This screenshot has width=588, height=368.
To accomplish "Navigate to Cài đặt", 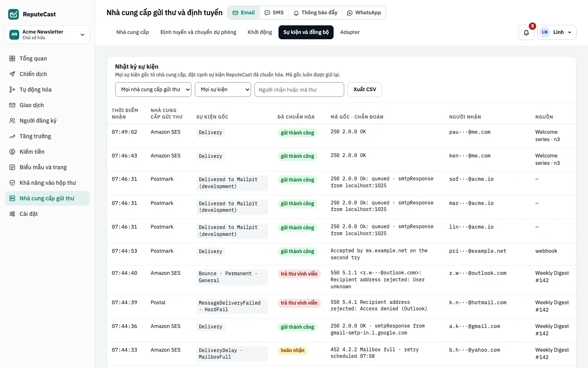I will point(47,214).
